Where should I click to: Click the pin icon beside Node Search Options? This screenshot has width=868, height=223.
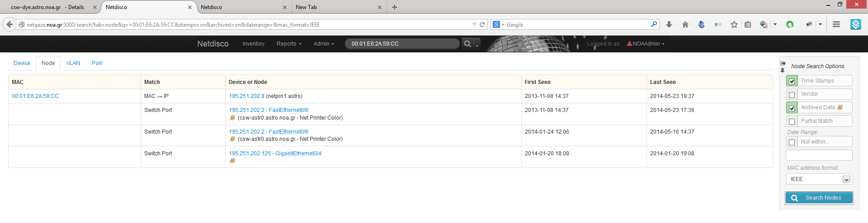[x=783, y=70]
